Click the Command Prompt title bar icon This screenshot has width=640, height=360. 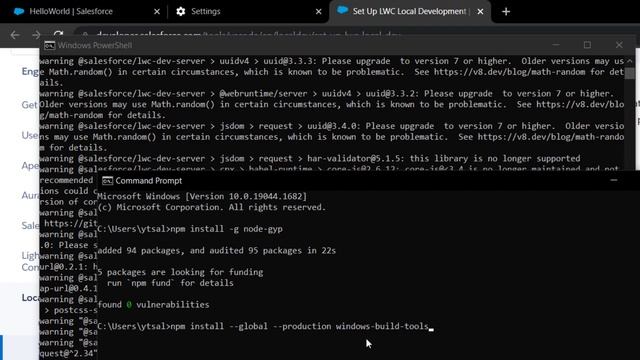(107, 181)
